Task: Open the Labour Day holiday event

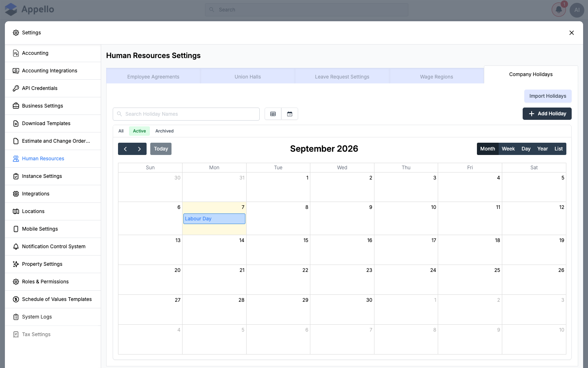Action: (214, 219)
